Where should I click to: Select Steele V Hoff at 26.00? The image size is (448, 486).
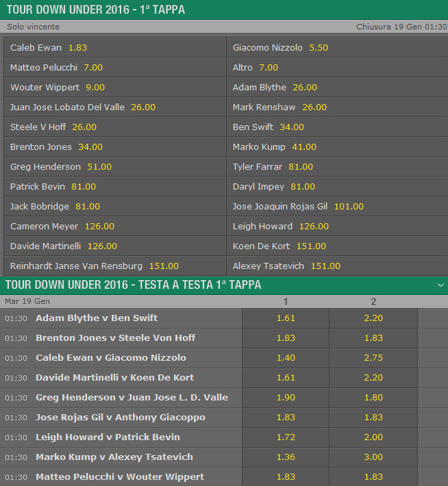pyautogui.click(x=115, y=127)
